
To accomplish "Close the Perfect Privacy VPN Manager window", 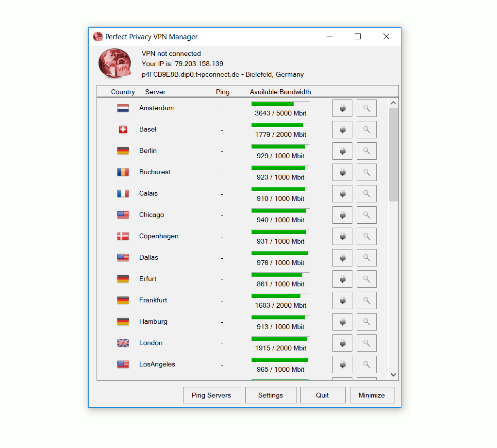I will coord(386,36).
